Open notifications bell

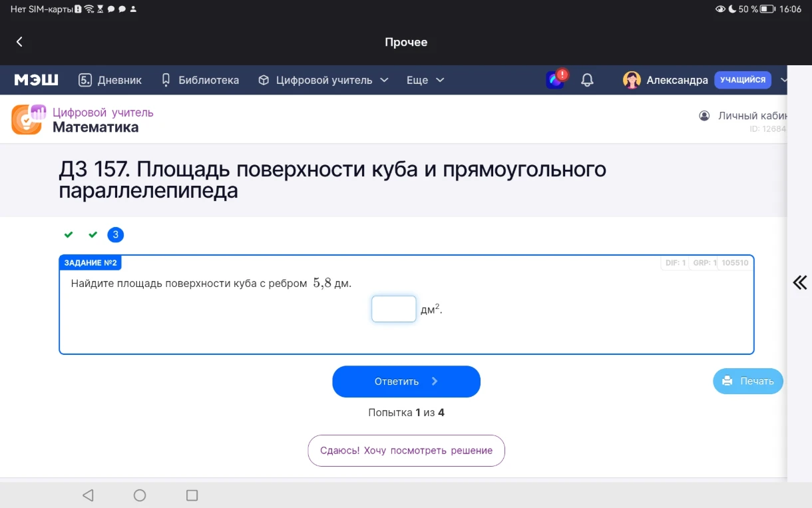coord(587,80)
